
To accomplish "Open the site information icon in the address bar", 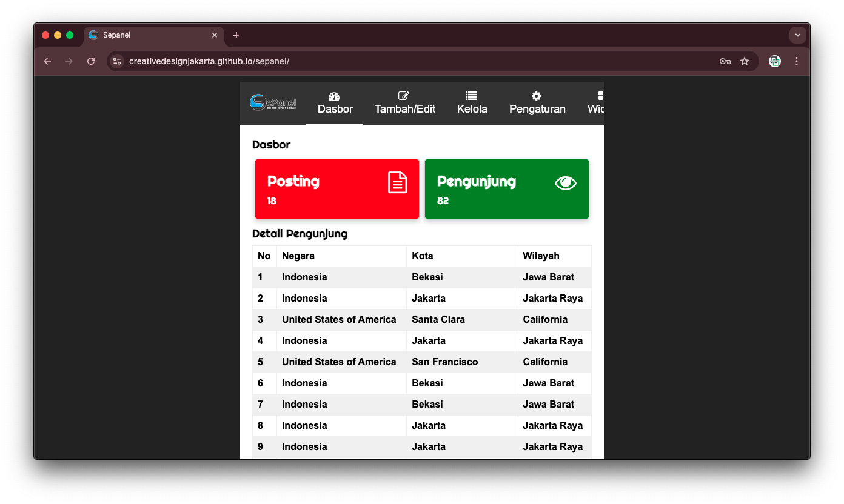I will [x=118, y=61].
